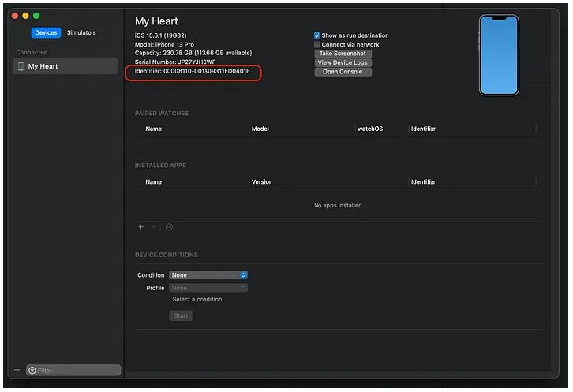
Task: Click installed apps Identifier column header
Action: [x=423, y=181]
